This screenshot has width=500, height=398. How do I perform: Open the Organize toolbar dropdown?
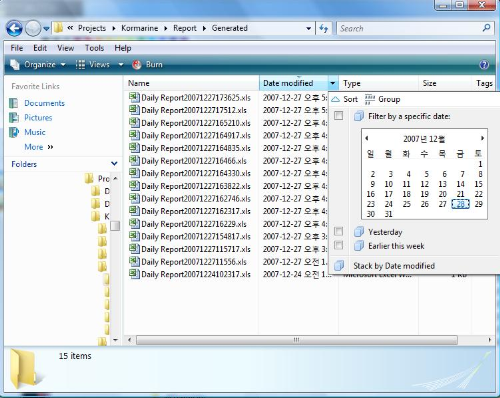coord(38,64)
